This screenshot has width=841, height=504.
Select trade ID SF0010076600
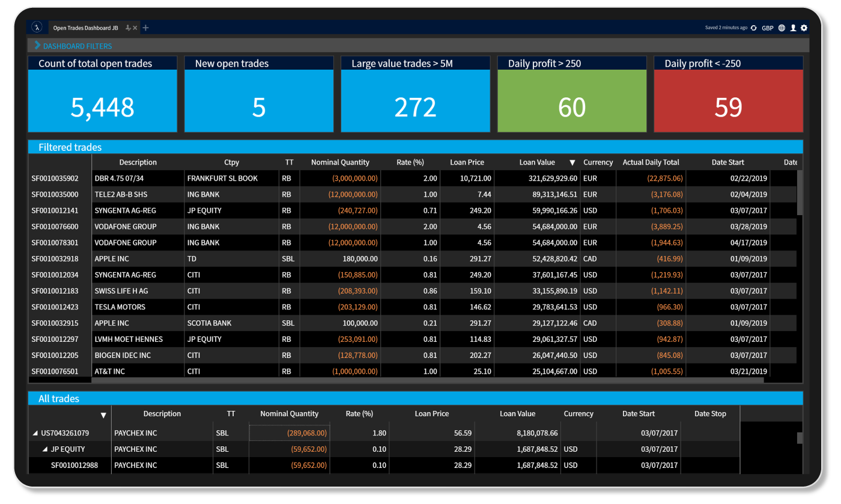[x=55, y=226]
